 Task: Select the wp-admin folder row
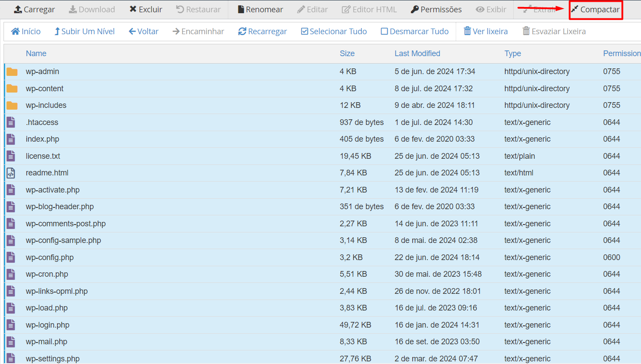point(43,71)
